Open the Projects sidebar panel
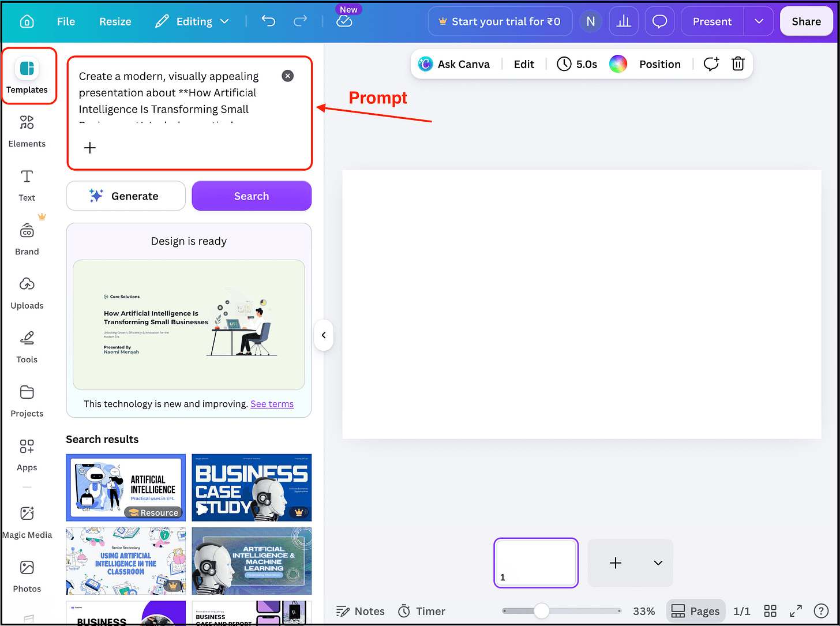This screenshot has height=626, width=840. (x=27, y=401)
